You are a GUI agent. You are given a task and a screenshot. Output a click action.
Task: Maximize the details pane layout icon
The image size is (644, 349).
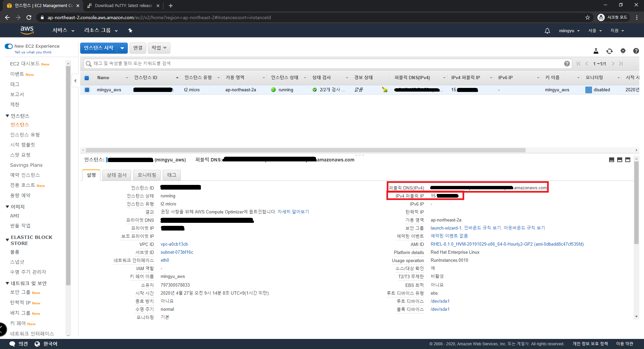coord(628,160)
